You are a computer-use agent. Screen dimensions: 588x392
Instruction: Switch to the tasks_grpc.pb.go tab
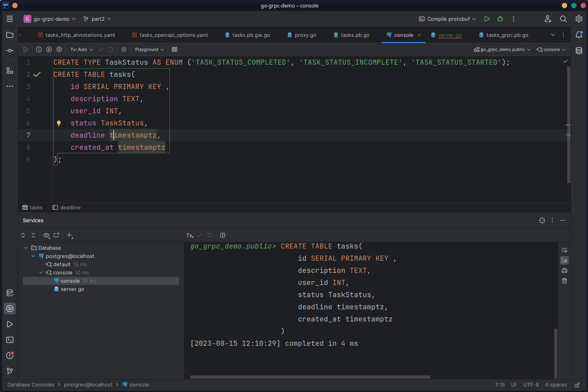(x=507, y=35)
